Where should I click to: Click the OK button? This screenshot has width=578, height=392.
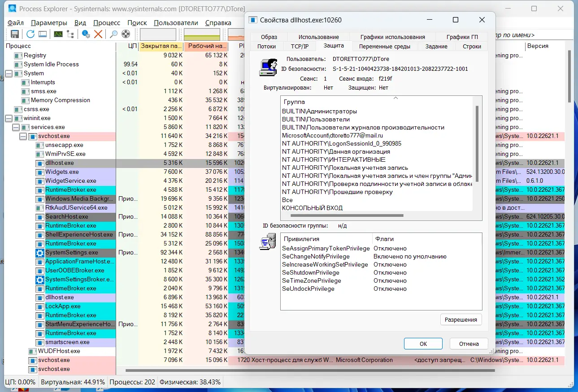pos(423,344)
